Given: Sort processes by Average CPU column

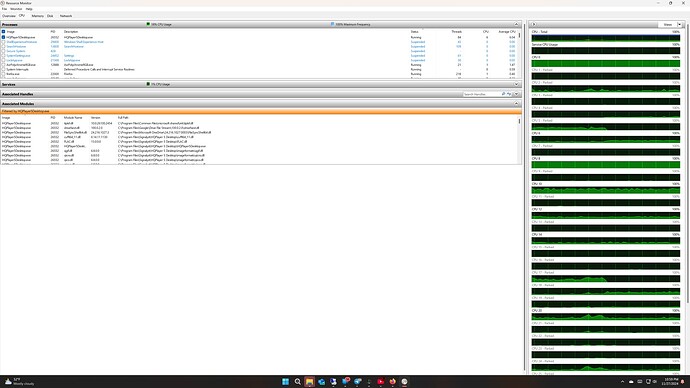Looking at the screenshot, I should pyautogui.click(x=506, y=32).
